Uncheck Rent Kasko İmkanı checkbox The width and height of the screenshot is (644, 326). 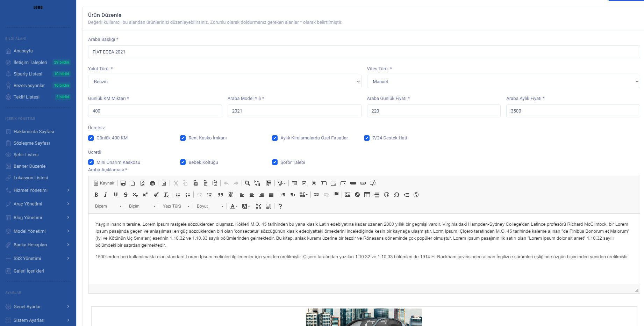[183, 138]
